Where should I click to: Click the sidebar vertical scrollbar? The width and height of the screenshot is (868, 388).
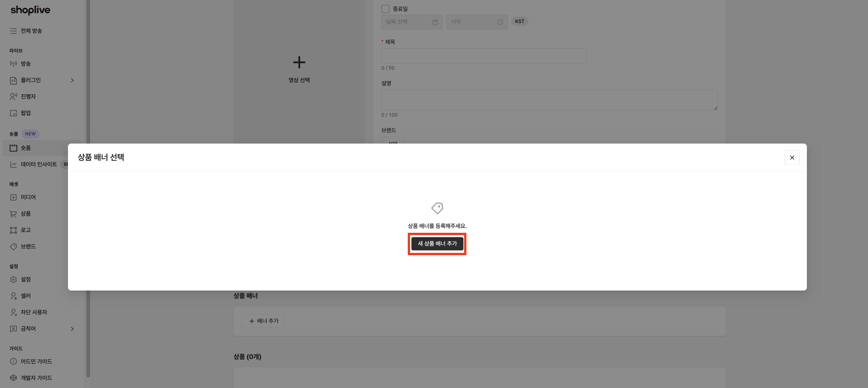[x=88, y=189]
